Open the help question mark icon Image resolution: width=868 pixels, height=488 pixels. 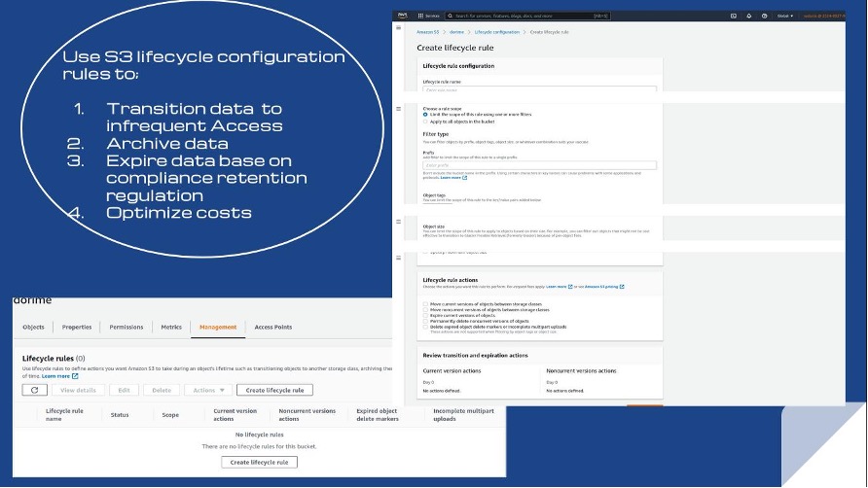click(x=764, y=16)
